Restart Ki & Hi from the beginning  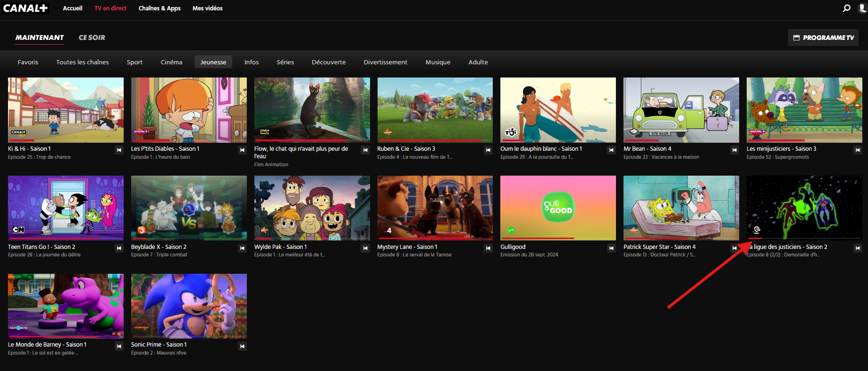119,150
